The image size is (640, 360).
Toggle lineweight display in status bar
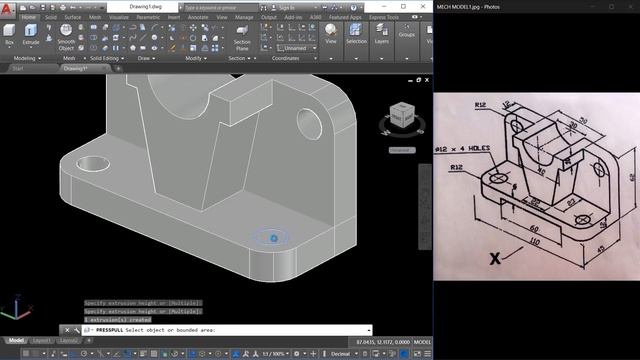143,353
